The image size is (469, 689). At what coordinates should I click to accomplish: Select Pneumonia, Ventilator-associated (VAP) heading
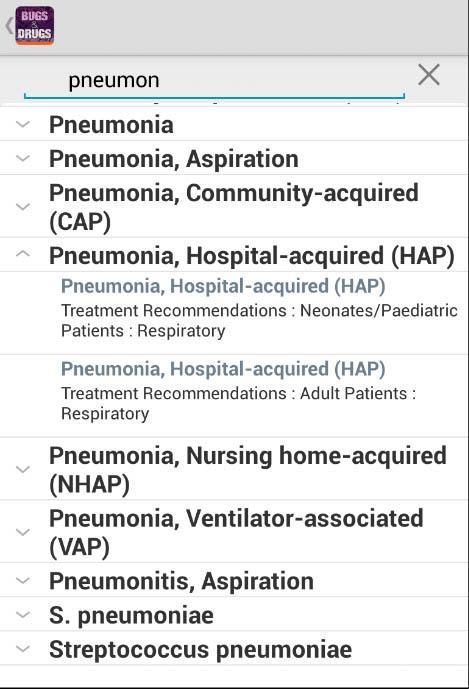pyautogui.click(x=236, y=532)
